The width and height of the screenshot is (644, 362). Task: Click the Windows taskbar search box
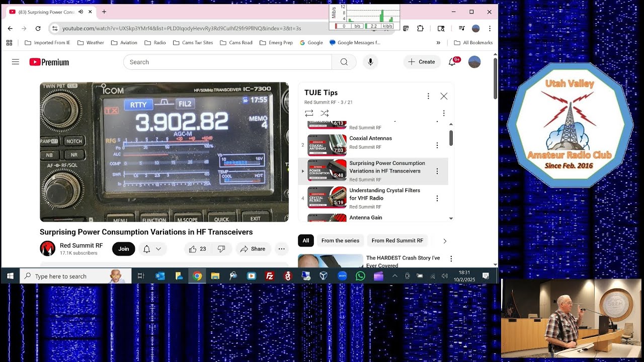click(x=75, y=276)
